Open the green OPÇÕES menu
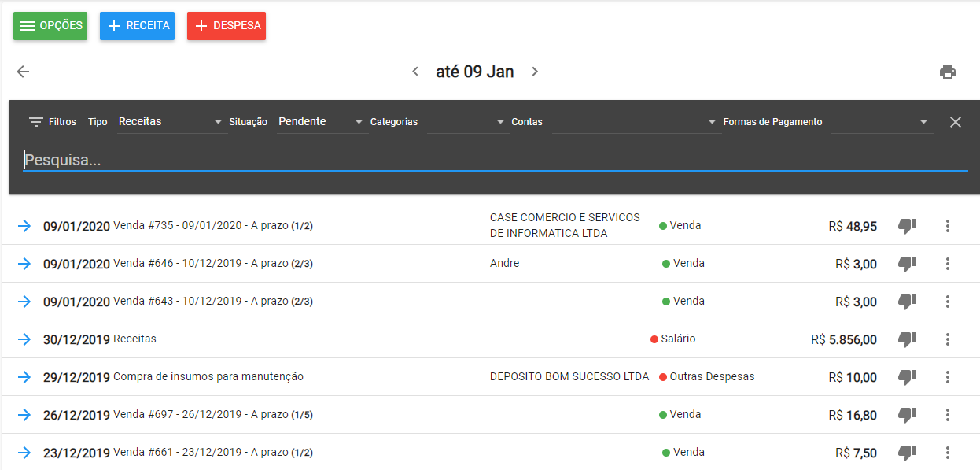Screen dimensions: 980x470 [50, 26]
